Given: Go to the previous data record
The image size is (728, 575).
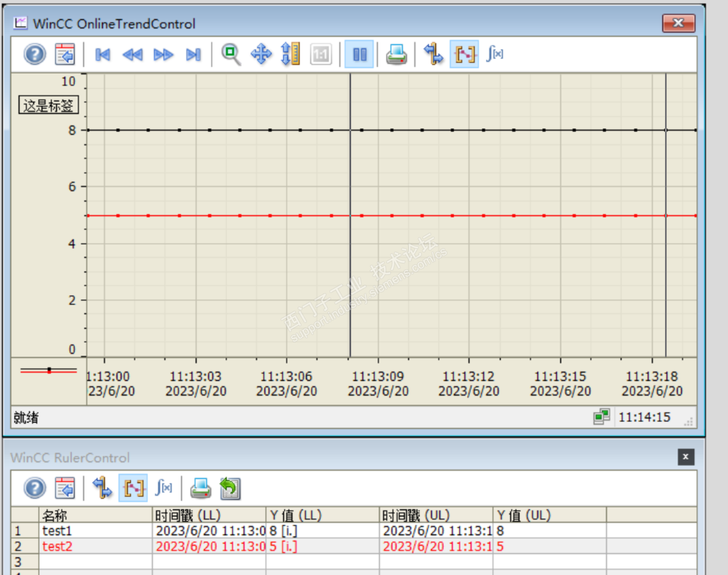Looking at the screenshot, I should pyautogui.click(x=133, y=55).
